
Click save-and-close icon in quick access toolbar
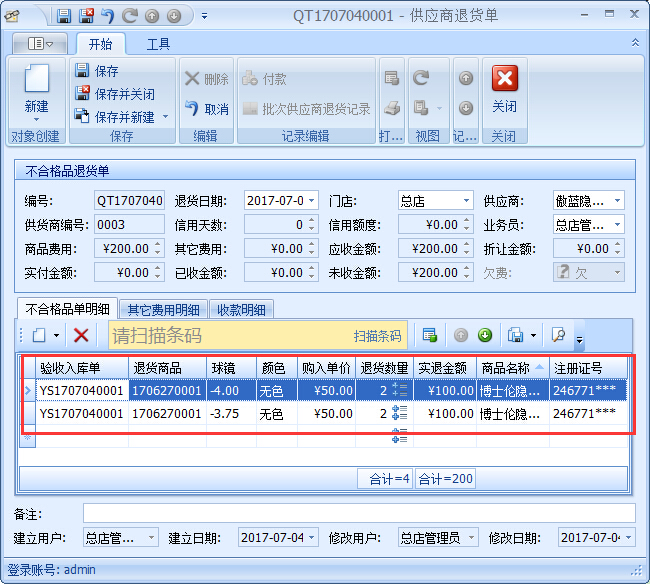tap(86, 16)
